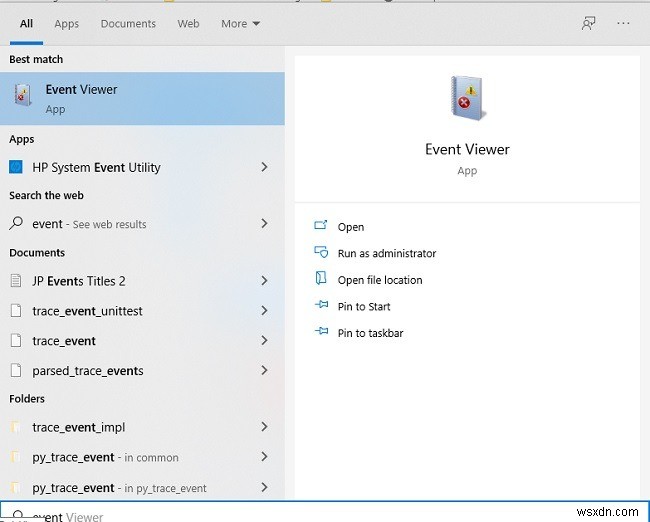Expand trace_event_unittest arrow
The image size is (650, 522).
264,311
